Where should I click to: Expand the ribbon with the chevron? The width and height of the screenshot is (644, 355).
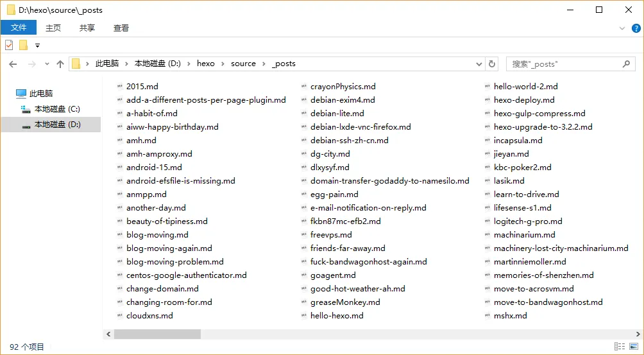[622, 28]
